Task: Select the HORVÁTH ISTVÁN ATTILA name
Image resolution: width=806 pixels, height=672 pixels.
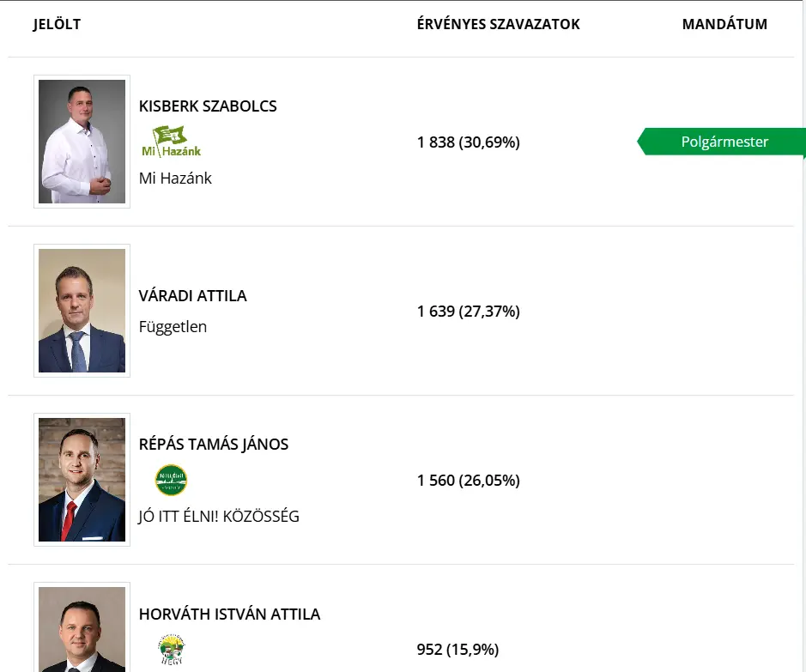Action: 230,614
